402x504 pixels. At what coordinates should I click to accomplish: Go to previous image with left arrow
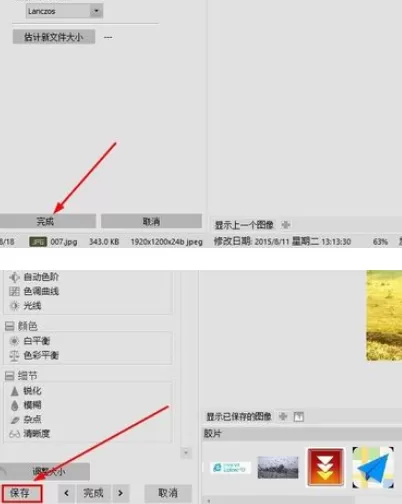pos(66,493)
